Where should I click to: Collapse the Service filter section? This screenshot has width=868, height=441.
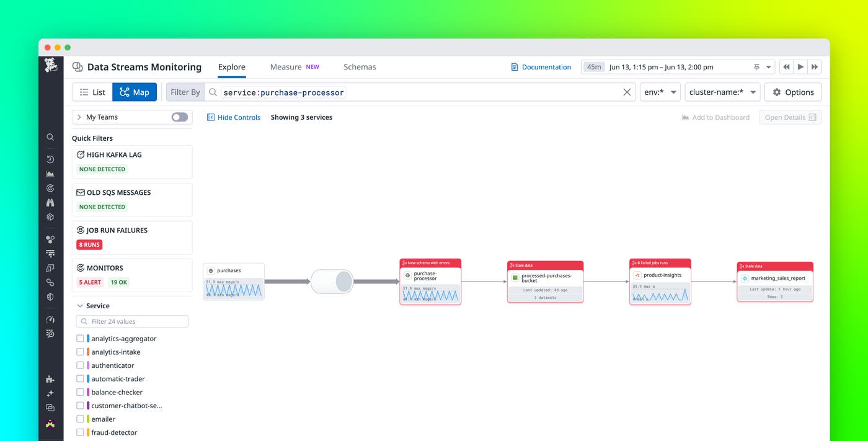click(80, 306)
